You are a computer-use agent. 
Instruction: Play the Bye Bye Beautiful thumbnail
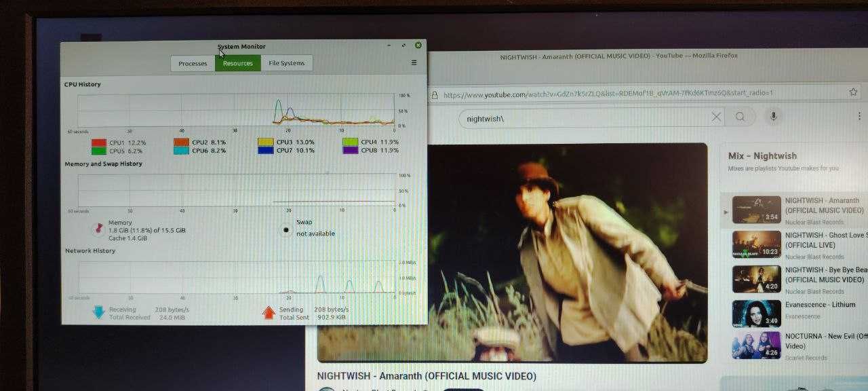point(756,279)
